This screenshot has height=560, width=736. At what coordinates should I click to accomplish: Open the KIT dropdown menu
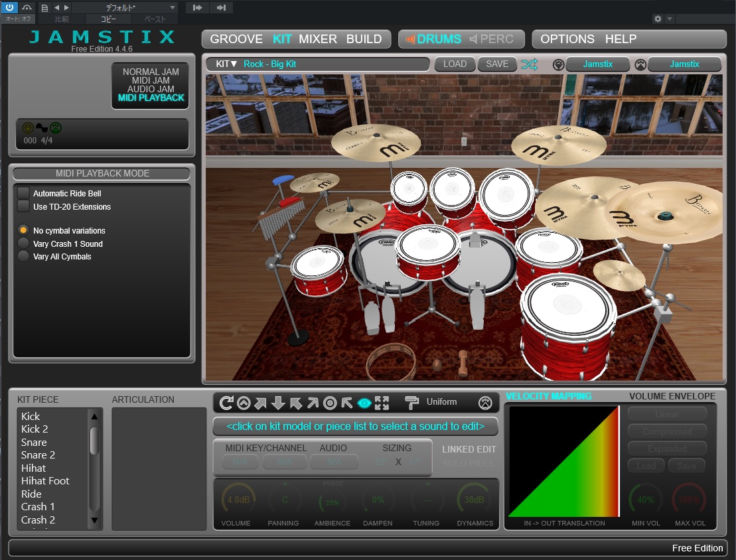pos(227,64)
